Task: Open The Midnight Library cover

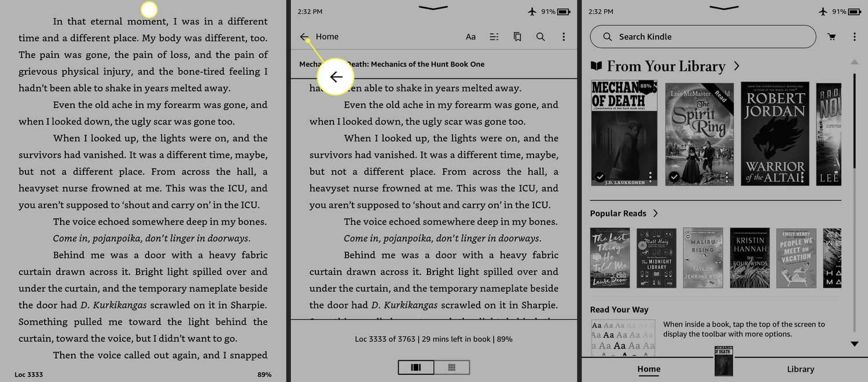Action: coord(656,258)
